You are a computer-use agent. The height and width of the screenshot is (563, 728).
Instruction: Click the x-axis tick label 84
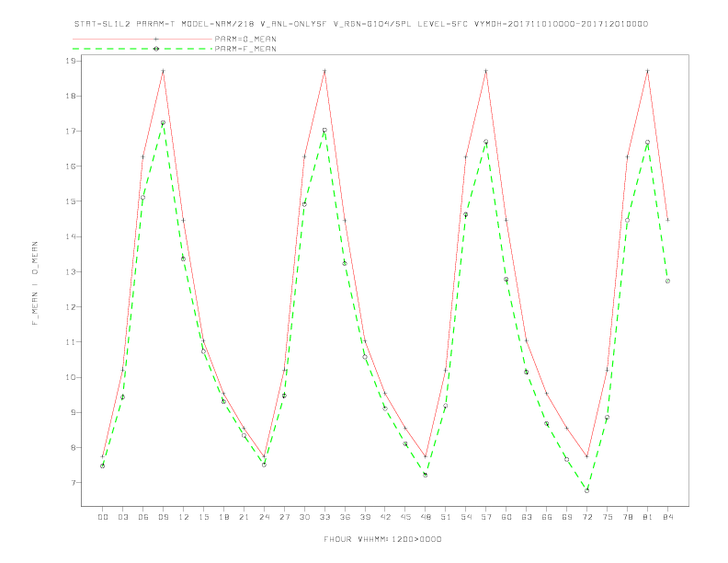click(x=667, y=517)
